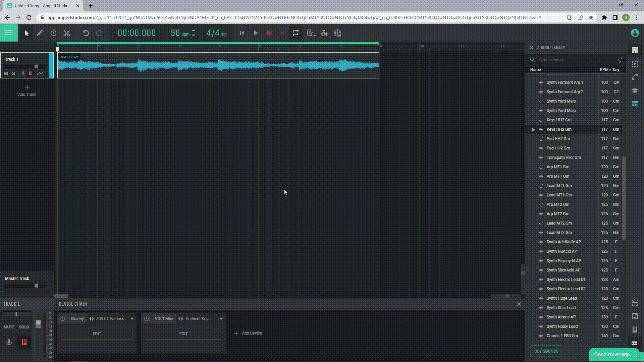
Task: Select Synth Huge Lead in library
Action: point(561,298)
